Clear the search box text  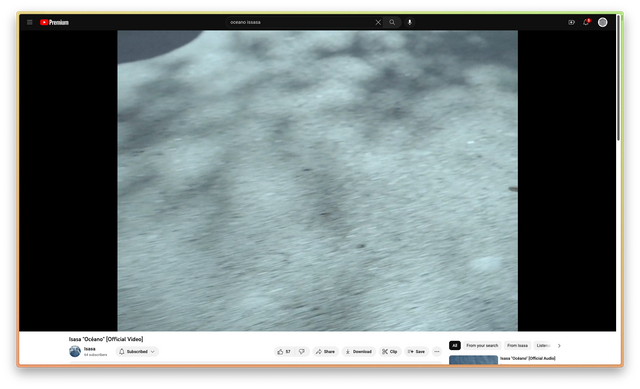pos(378,22)
